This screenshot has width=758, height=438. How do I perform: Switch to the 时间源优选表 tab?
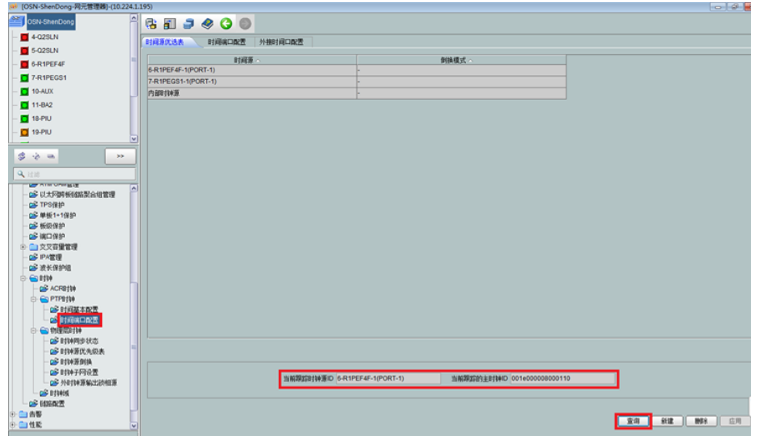165,42
